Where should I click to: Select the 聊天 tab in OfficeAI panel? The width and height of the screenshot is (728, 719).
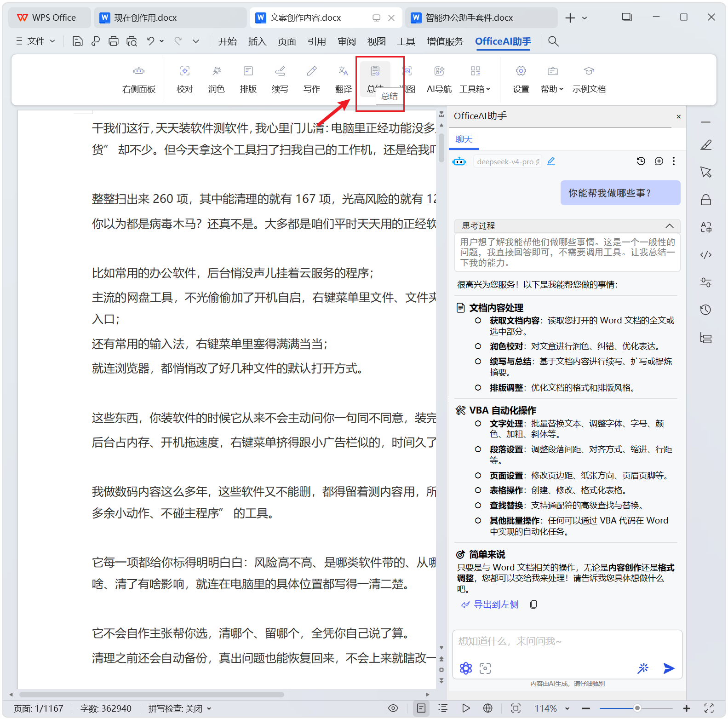click(464, 139)
